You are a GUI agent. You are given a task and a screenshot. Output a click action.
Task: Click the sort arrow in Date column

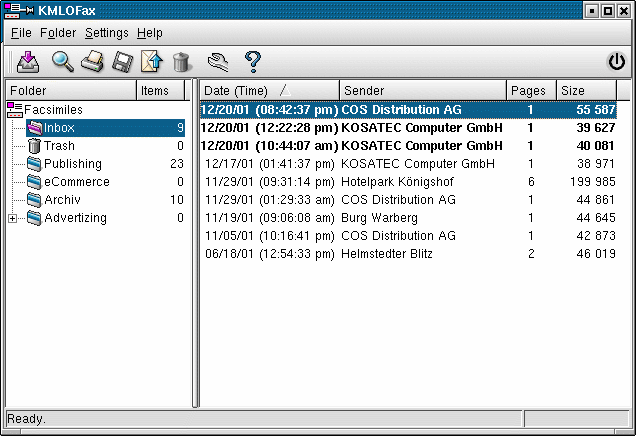tap(286, 90)
